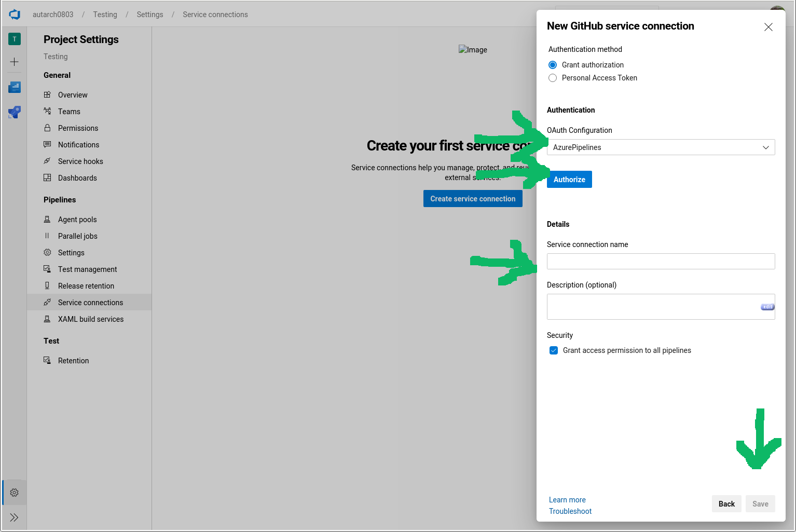Screen dimensions: 796x532
Task: Toggle Grant access permission to all pipelines
Action: (554, 350)
